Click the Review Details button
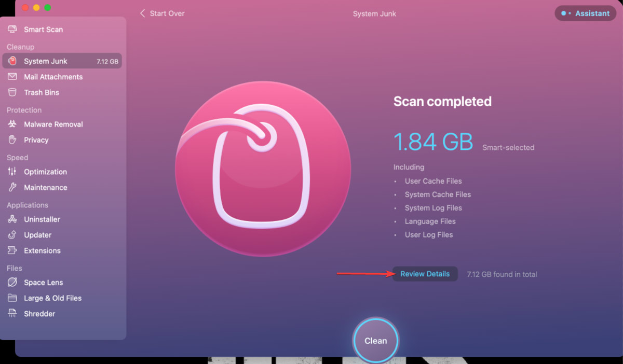The width and height of the screenshot is (623, 364). (425, 274)
